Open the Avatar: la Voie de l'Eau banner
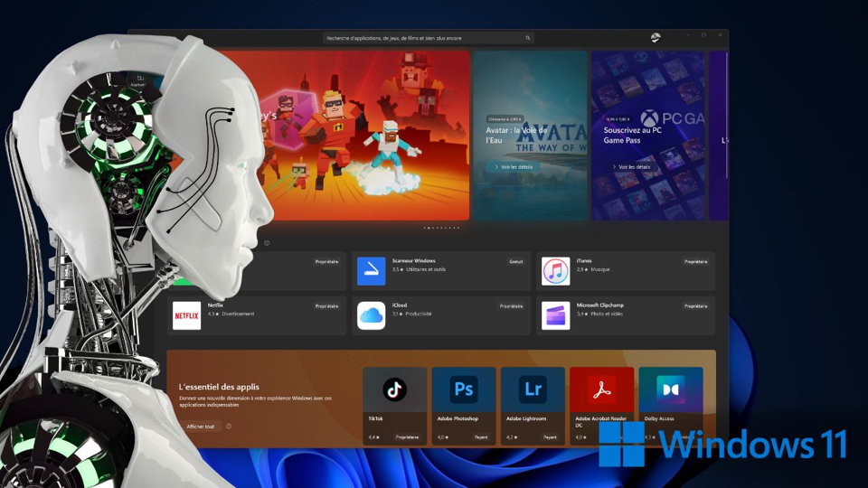The image size is (868, 488). (x=531, y=136)
